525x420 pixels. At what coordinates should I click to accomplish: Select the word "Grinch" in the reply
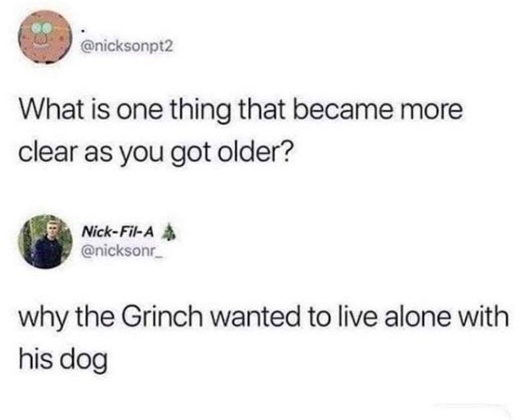[x=162, y=317]
